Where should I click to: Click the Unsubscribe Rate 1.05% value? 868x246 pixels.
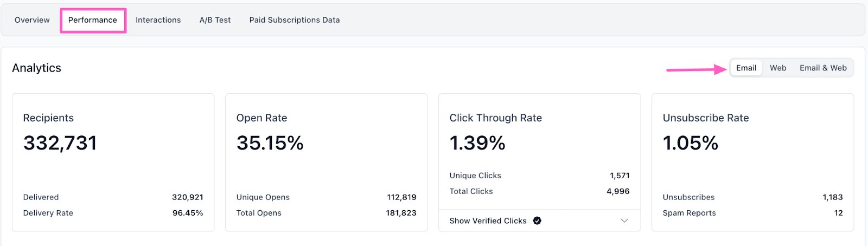point(691,143)
